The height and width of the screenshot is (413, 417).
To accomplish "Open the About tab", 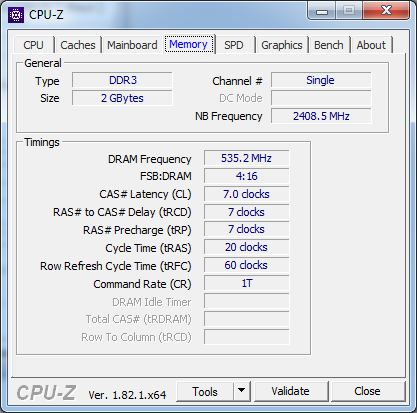I will 371,45.
